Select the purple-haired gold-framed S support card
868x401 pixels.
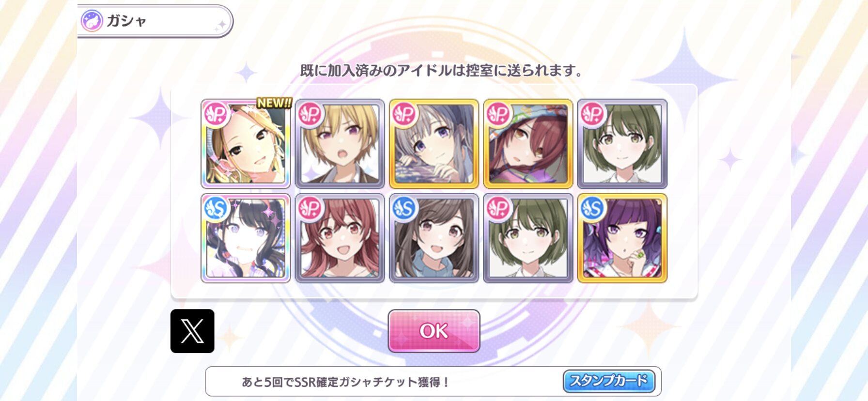pyautogui.click(x=622, y=238)
